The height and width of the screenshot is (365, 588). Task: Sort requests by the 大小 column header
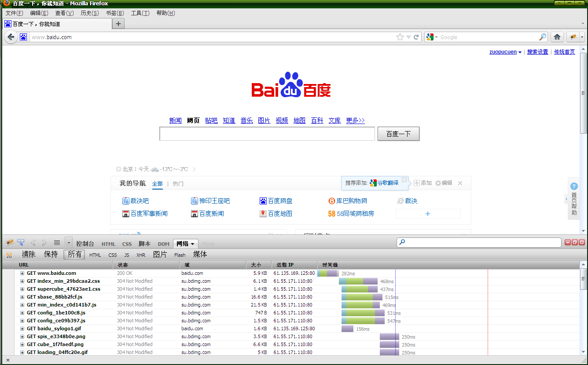pyautogui.click(x=259, y=265)
